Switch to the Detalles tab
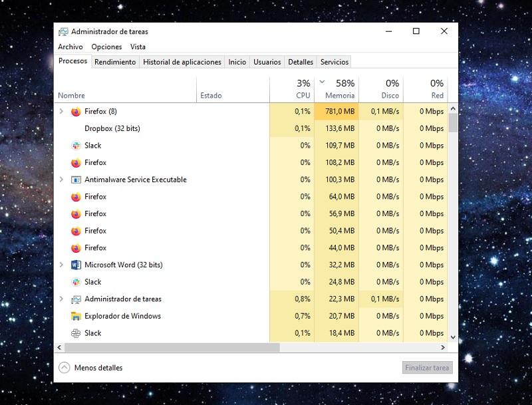Screen dimensions: 532x405 [301, 62]
